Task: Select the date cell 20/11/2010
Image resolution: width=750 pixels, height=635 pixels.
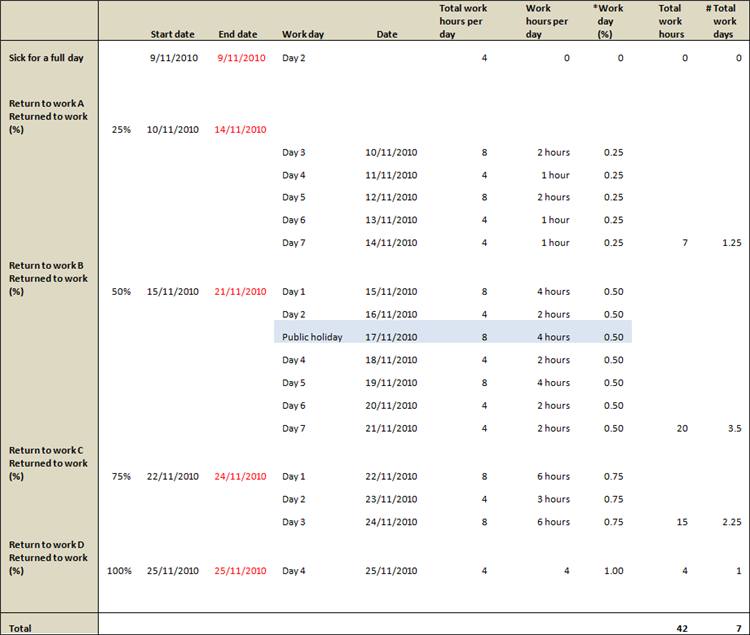Action: click(391, 405)
